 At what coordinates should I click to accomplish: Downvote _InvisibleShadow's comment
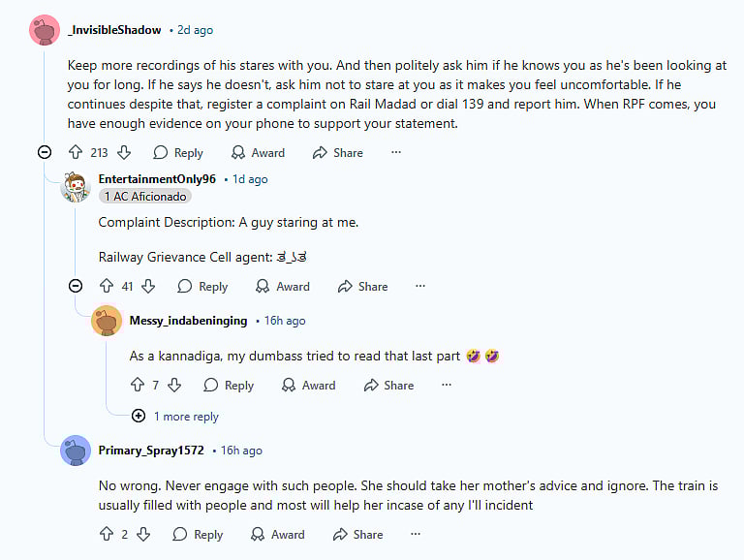123,152
